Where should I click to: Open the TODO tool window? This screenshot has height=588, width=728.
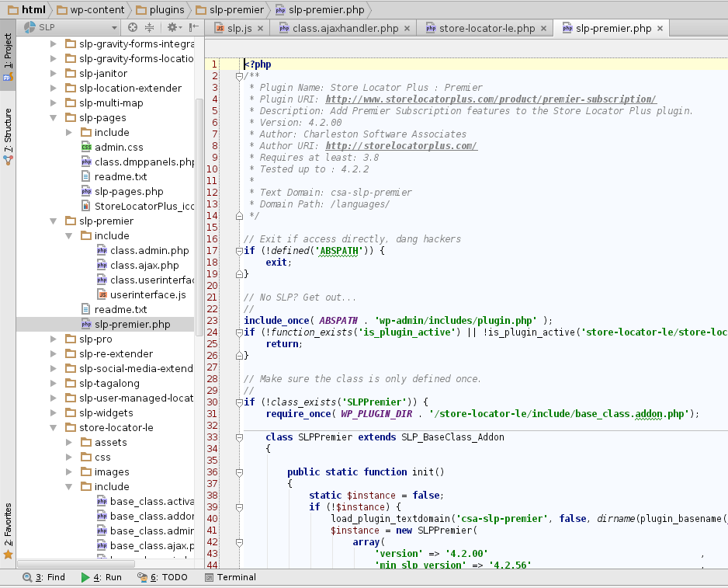pyautogui.click(x=162, y=577)
